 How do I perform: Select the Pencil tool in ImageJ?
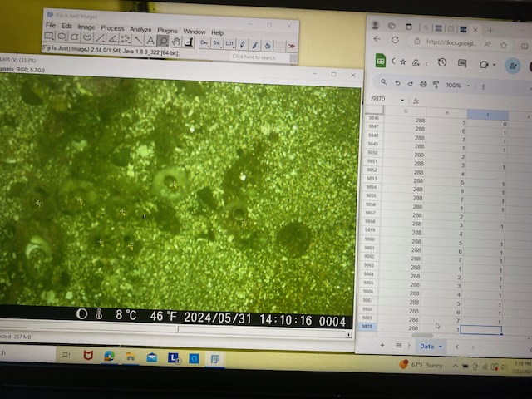click(242, 44)
